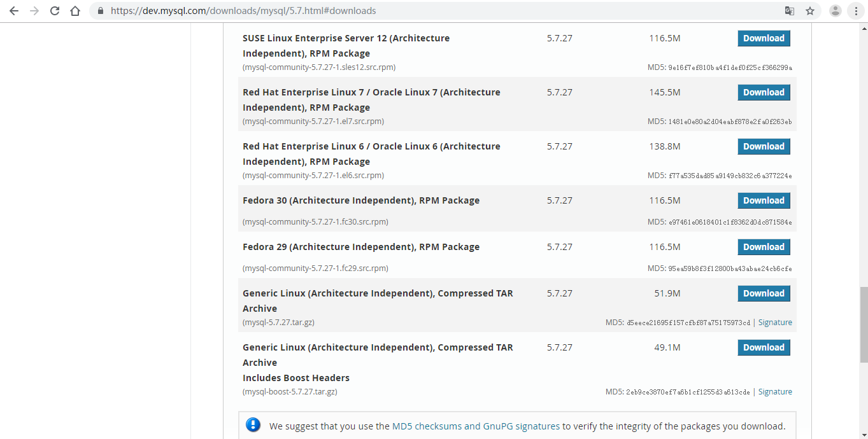Bookmark this page with the star

coord(810,11)
